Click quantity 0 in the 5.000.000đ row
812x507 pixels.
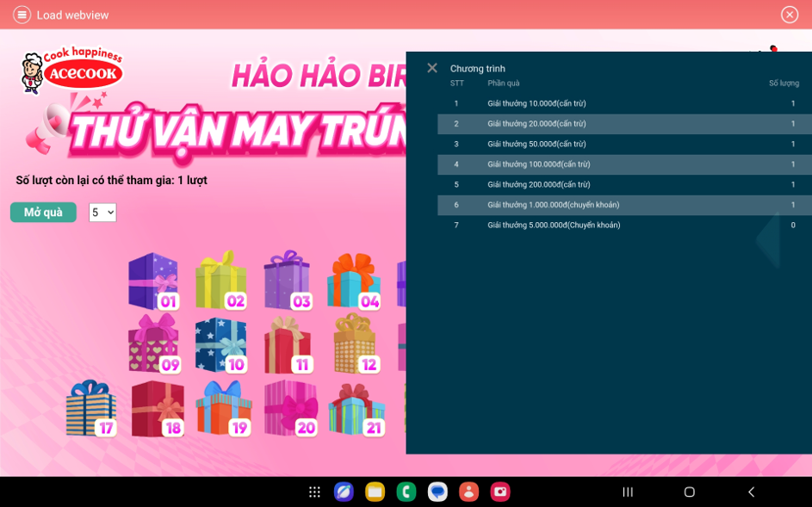(x=793, y=225)
